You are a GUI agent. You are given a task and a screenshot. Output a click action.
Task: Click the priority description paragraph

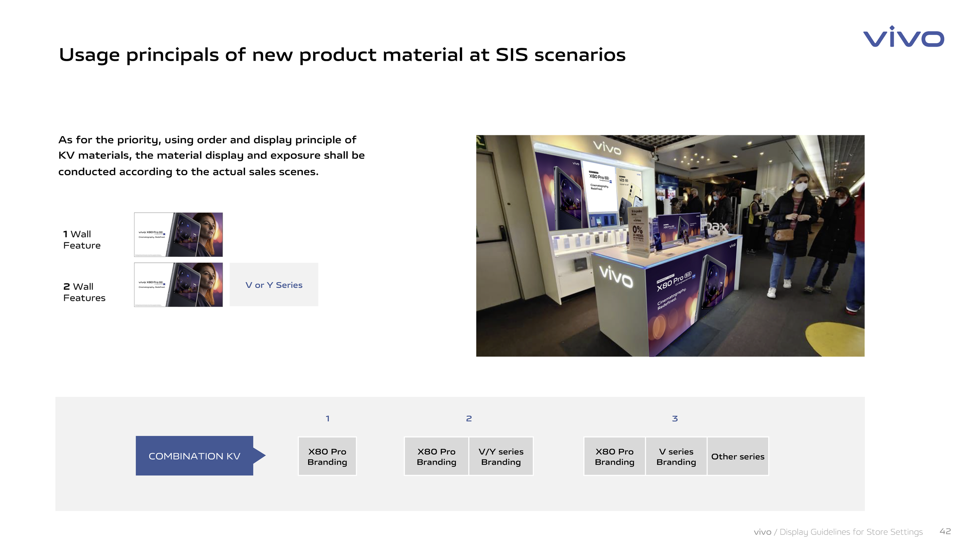click(x=211, y=156)
